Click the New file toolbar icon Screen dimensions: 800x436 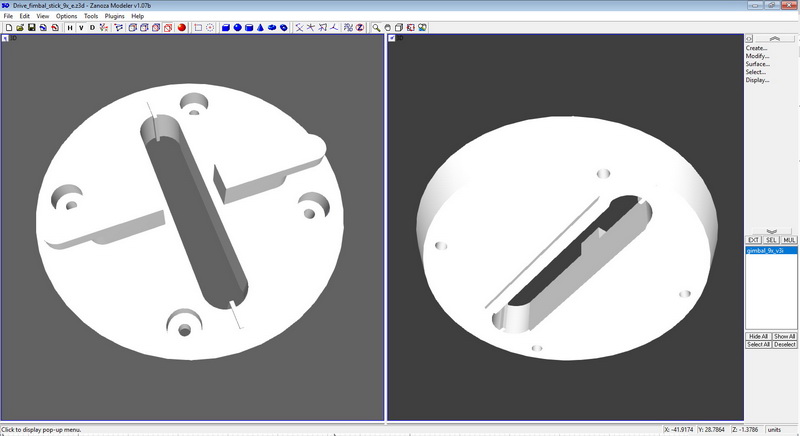[8, 27]
